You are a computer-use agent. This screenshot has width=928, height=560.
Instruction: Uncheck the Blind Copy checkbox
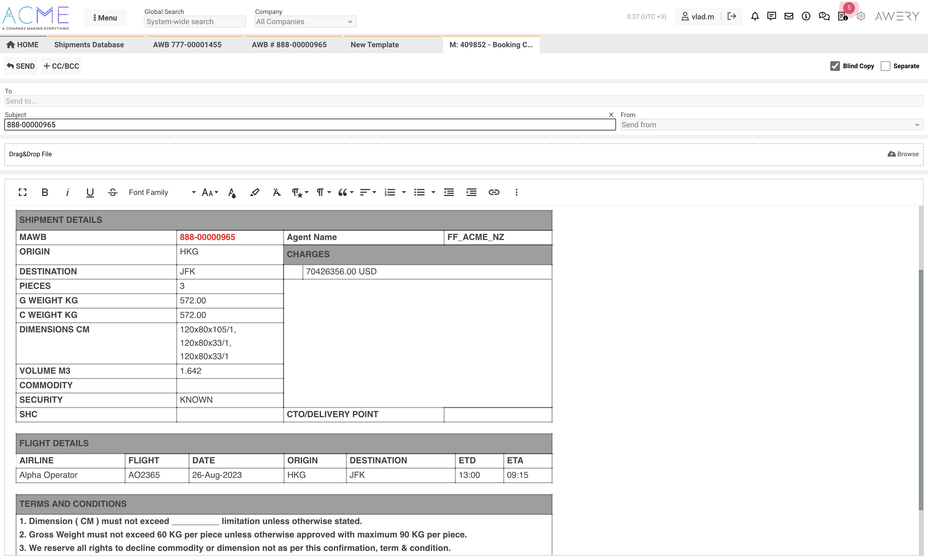click(835, 66)
